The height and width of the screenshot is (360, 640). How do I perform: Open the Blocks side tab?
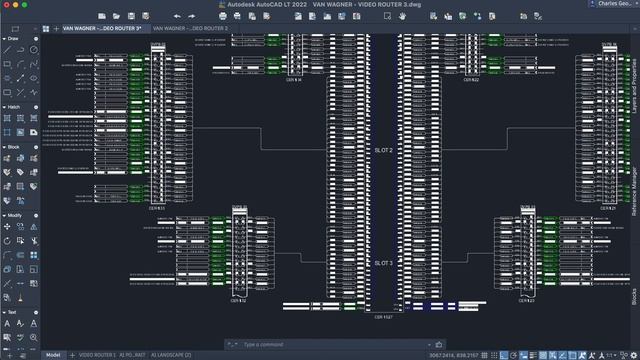[634, 297]
